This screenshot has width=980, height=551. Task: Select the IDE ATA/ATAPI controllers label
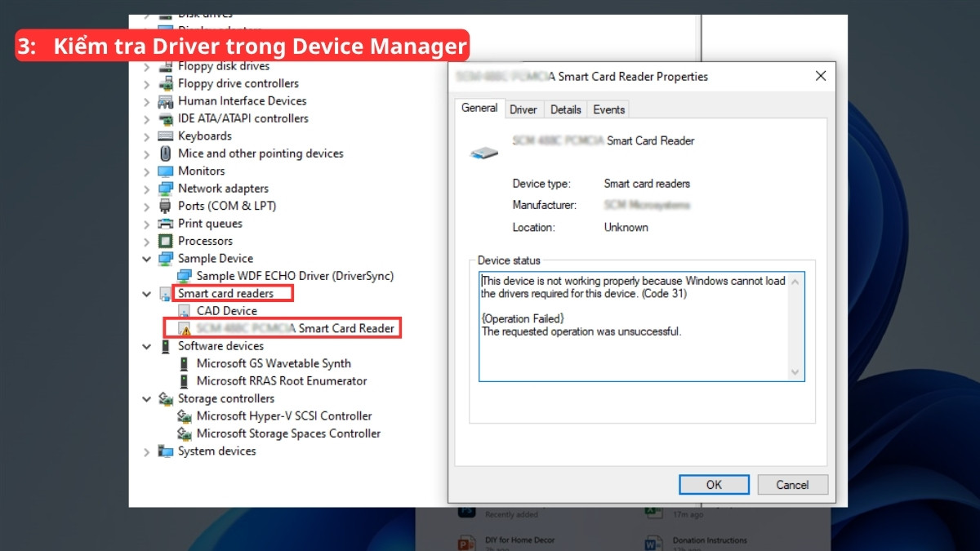(243, 118)
